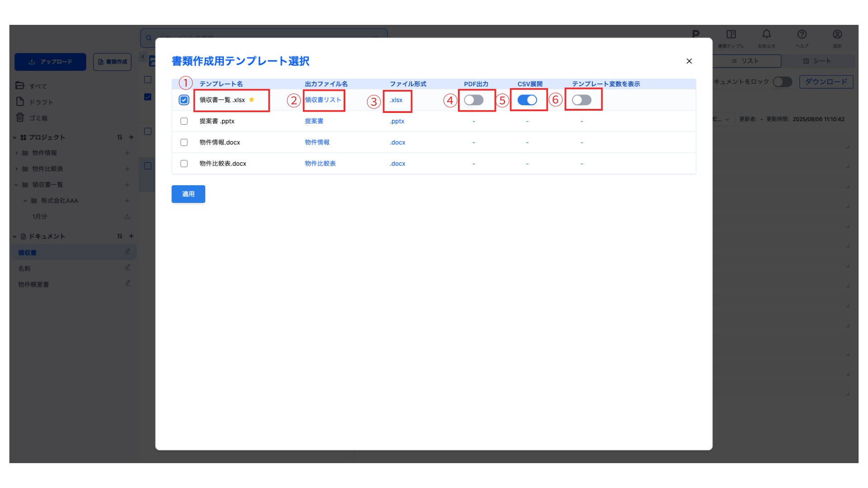Click the notifications bell icon
This screenshot has height=488, width=868.
tap(766, 35)
